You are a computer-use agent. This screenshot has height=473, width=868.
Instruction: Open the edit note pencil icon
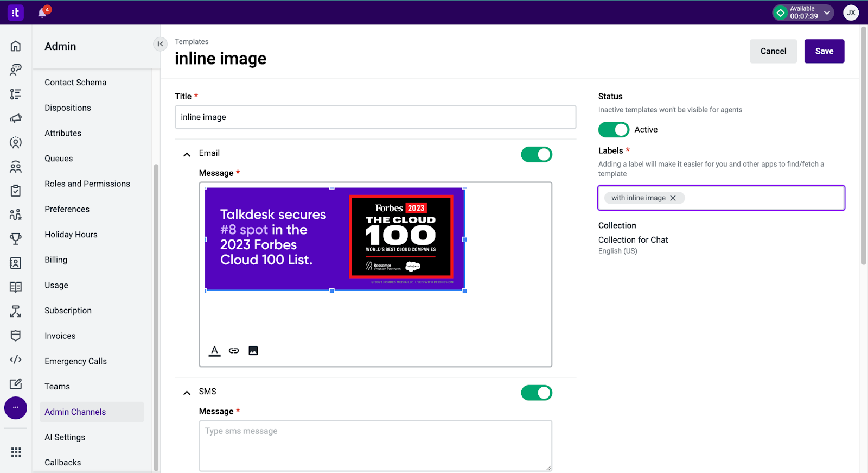tap(16, 384)
